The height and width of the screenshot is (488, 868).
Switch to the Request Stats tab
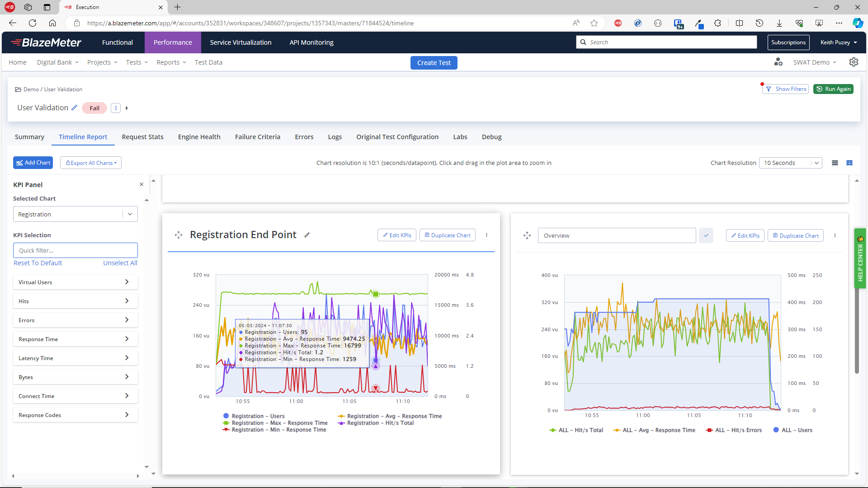pyautogui.click(x=142, y=137)
